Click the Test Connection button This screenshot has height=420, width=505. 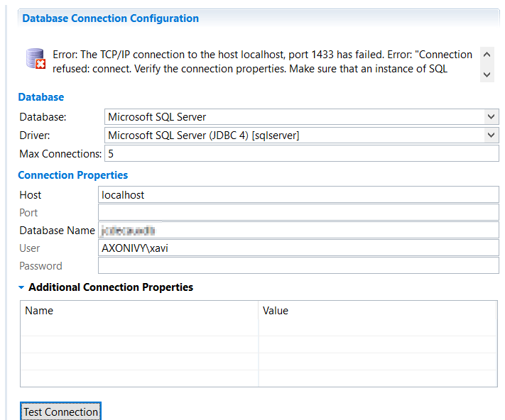pos(61,411)
